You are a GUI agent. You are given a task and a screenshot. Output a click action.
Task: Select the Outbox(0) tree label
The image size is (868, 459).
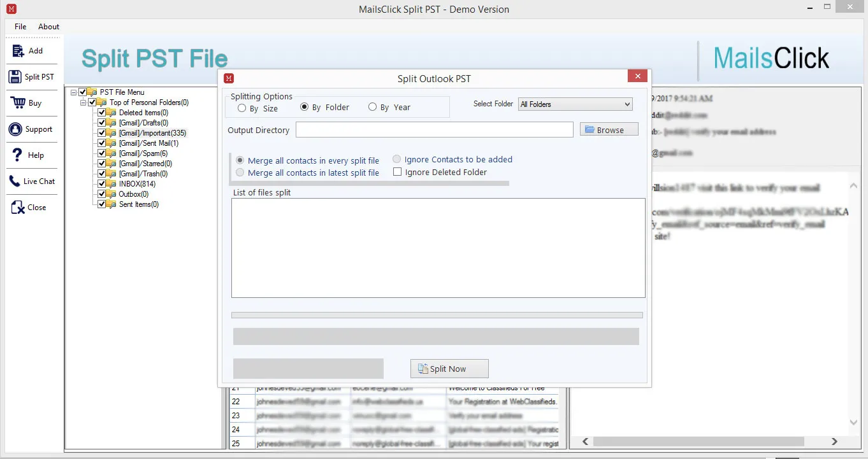click(134, 194)
